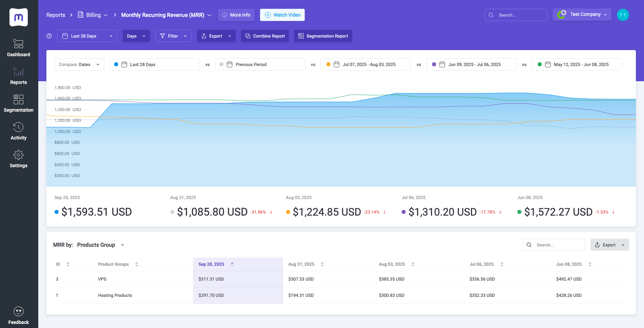The height and width of the screenshot is (328, 644).
Task: Click the Feedback smiley icon
Action: pos(18,311)
